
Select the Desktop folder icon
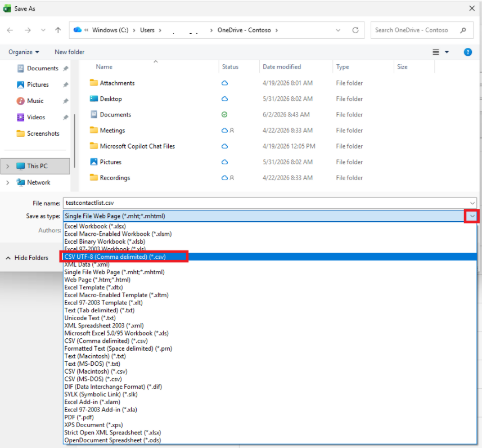click(x=94, y=98)
